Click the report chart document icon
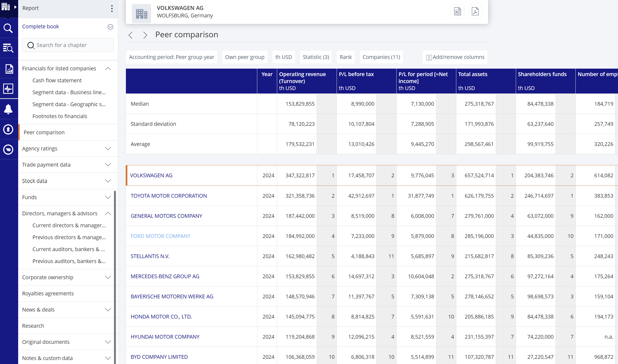The image size is (618, 364). click(9, 69)
